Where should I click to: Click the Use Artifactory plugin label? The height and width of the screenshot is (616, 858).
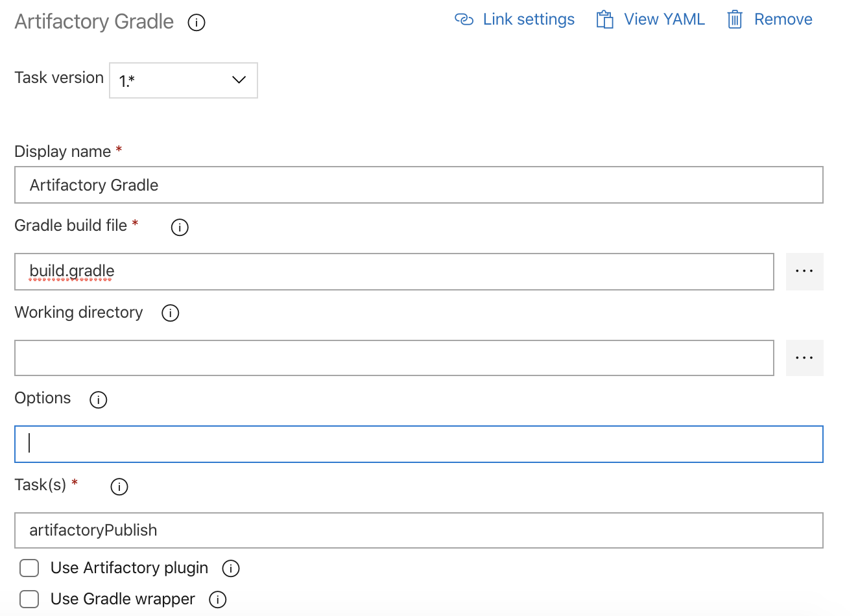[130, 568]
